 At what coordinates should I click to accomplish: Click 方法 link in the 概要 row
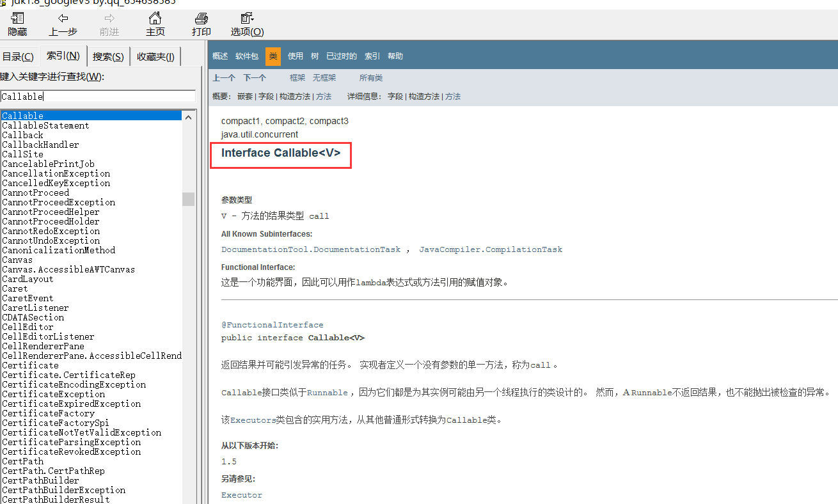point(324,97)
